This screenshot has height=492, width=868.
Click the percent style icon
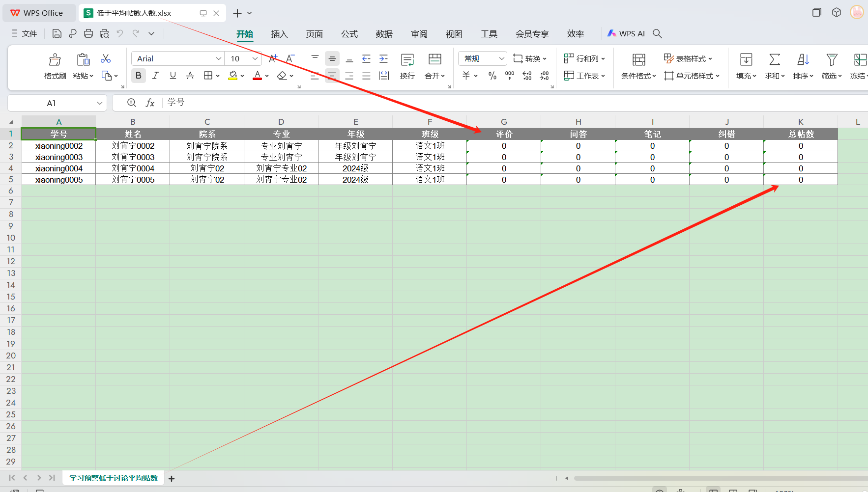click(492, 76)
